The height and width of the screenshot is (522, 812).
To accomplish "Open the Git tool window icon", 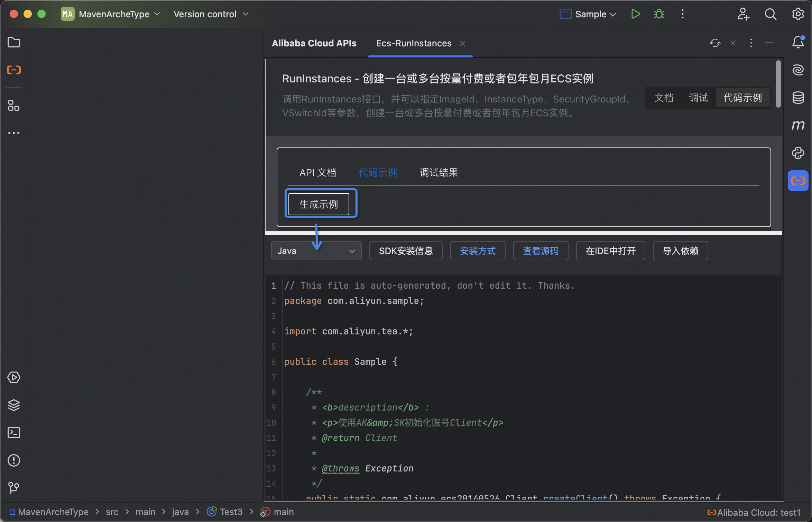I will (x=14, y=488).
